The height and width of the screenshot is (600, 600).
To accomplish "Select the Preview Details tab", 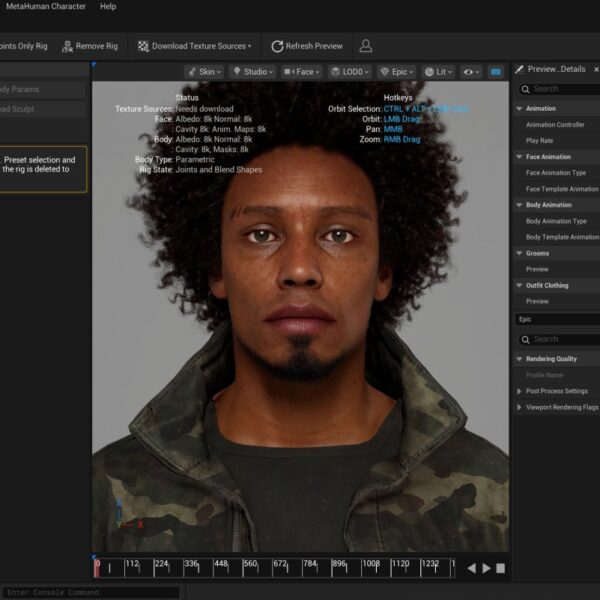I will tap(556, 69).
